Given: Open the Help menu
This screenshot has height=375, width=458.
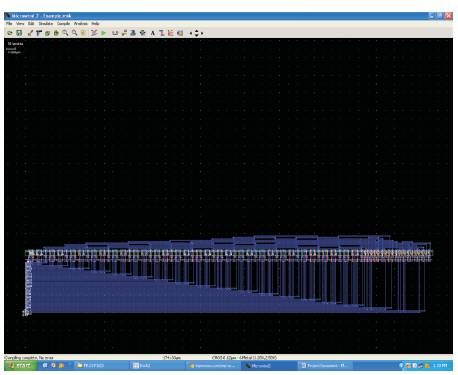Looking at the screenshot, I should pos(95,23).
